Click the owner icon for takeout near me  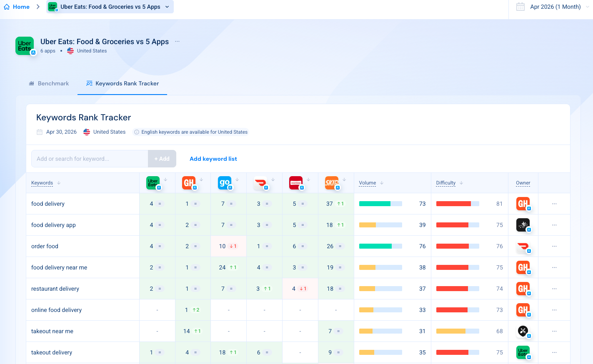pos(523,331)
